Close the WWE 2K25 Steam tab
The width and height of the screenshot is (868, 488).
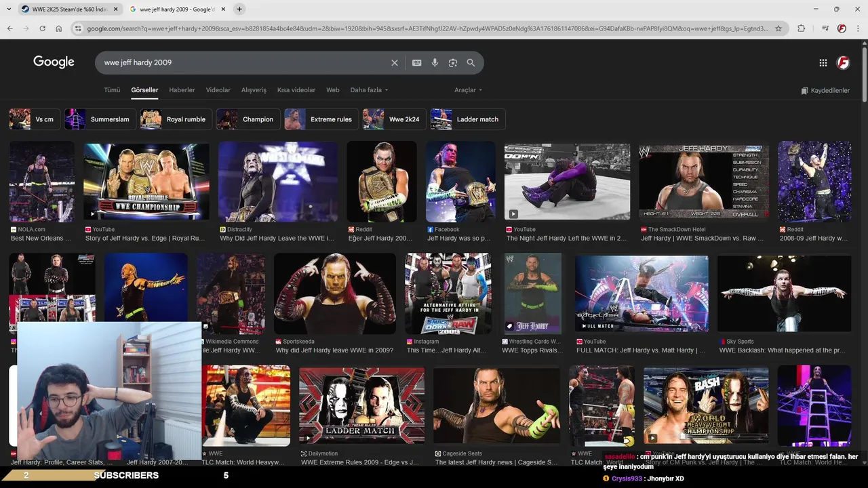[115, 9]
